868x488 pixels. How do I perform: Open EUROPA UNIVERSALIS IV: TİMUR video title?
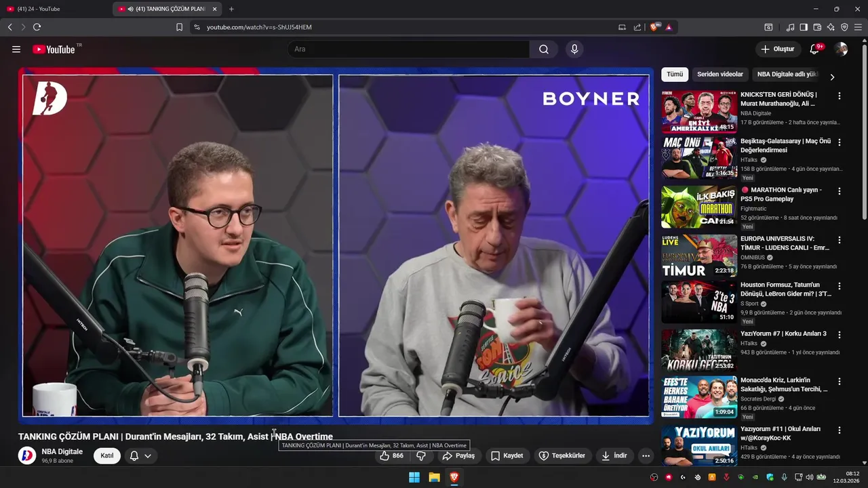[785, 243]
